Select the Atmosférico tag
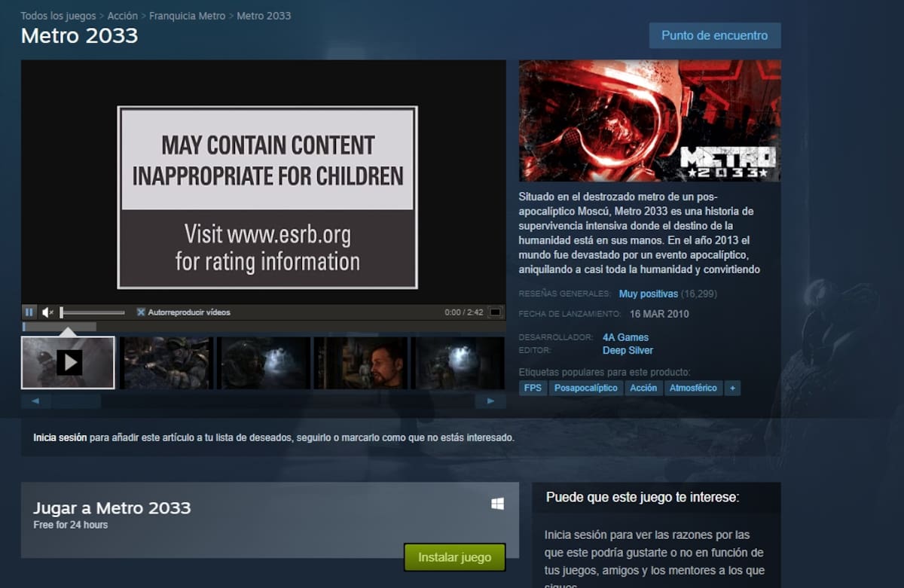904x588 pixels. point(693,388)
